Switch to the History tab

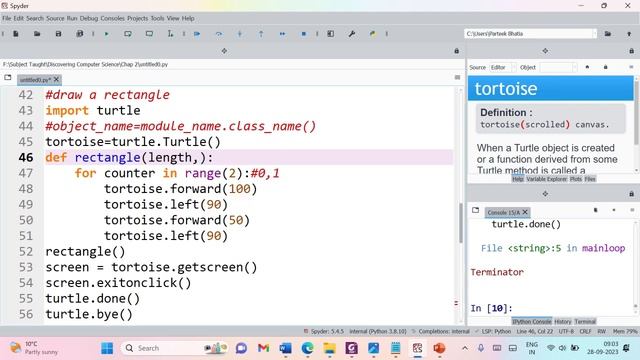562,322
